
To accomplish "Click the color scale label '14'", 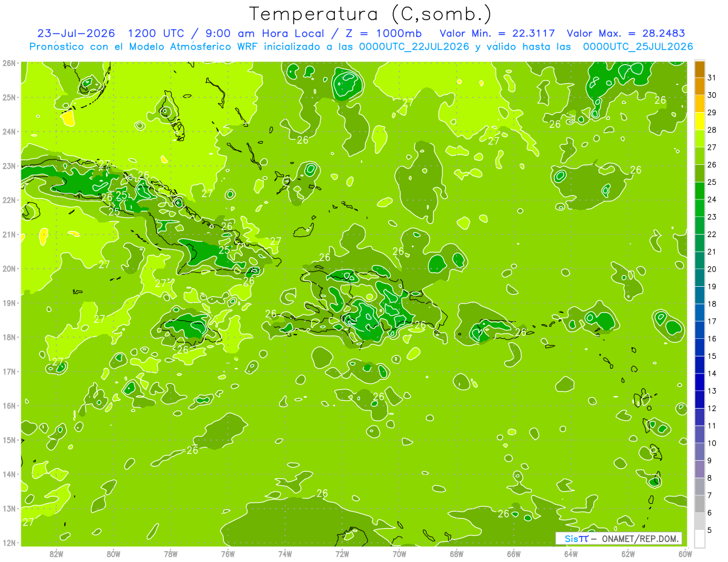I will (x=712, y=373).
